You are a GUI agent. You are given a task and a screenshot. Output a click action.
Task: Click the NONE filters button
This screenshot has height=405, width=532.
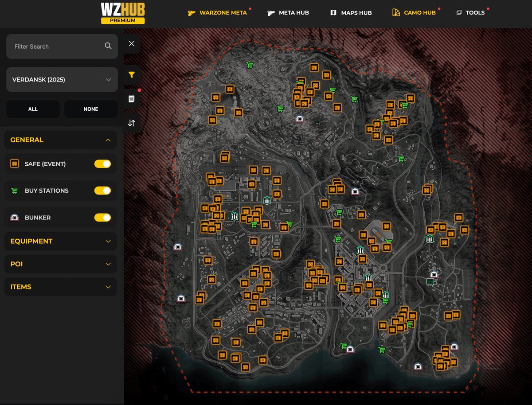(x=91, y=109)
